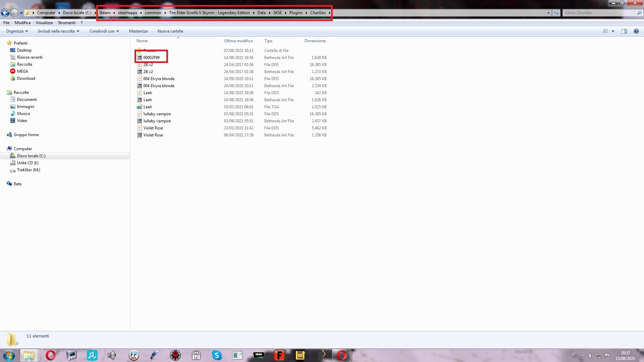Open the Immagini library
The image size is (644, 362).
point(25,107)
